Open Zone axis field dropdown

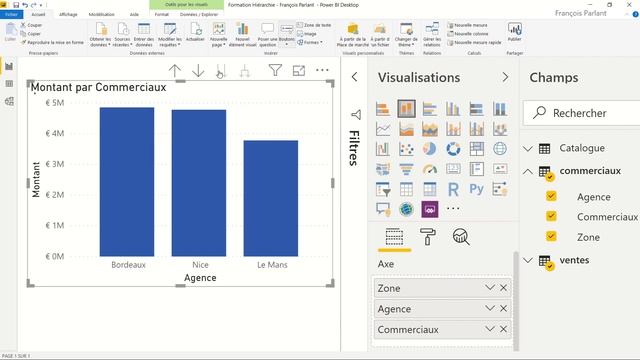490,288
